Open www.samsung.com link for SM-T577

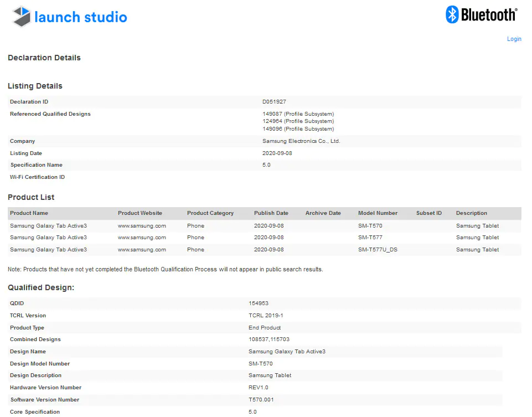click(142, 238)
